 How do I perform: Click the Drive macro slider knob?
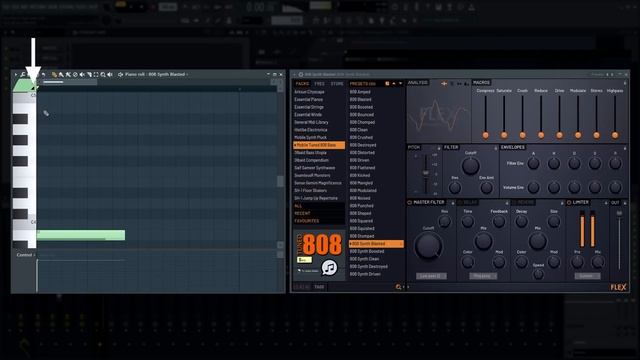(x=560, y=135)
